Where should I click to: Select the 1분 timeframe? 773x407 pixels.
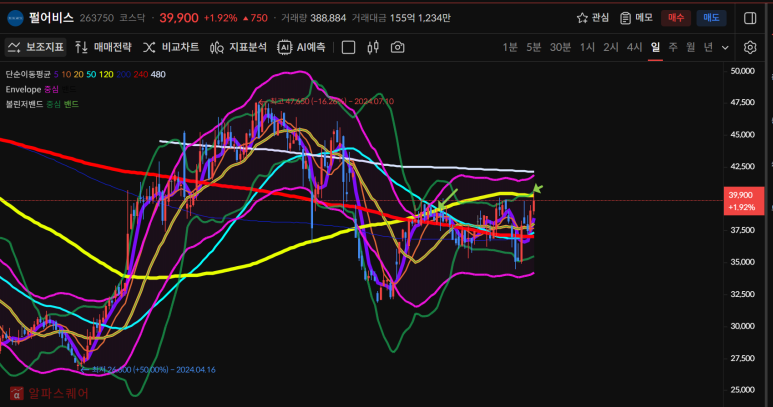point(510,47)
